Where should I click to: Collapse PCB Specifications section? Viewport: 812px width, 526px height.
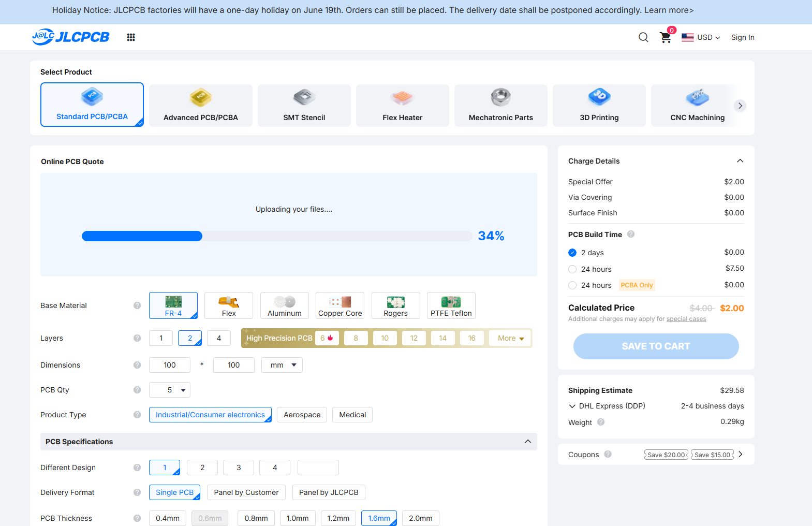tap(528, 442)
